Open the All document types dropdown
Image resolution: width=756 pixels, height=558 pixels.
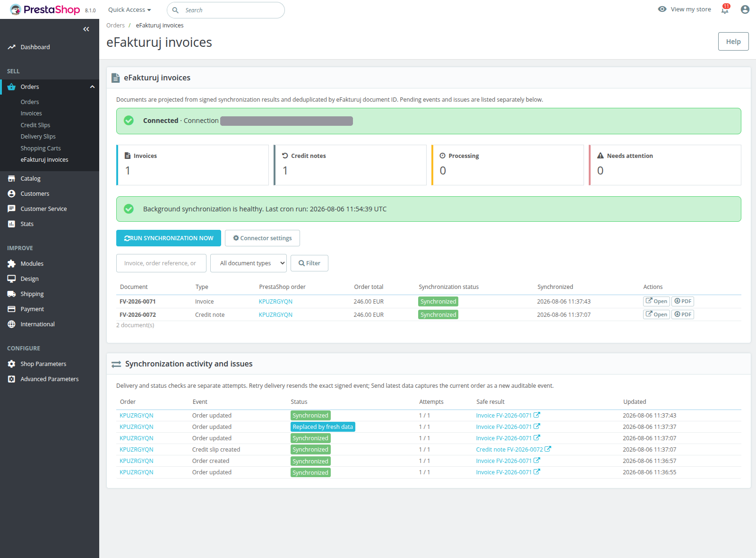[x=249, y=263]
